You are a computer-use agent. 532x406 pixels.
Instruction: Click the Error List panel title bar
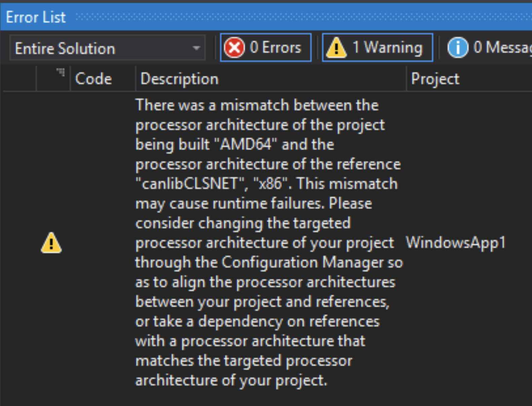click(266, 17)
